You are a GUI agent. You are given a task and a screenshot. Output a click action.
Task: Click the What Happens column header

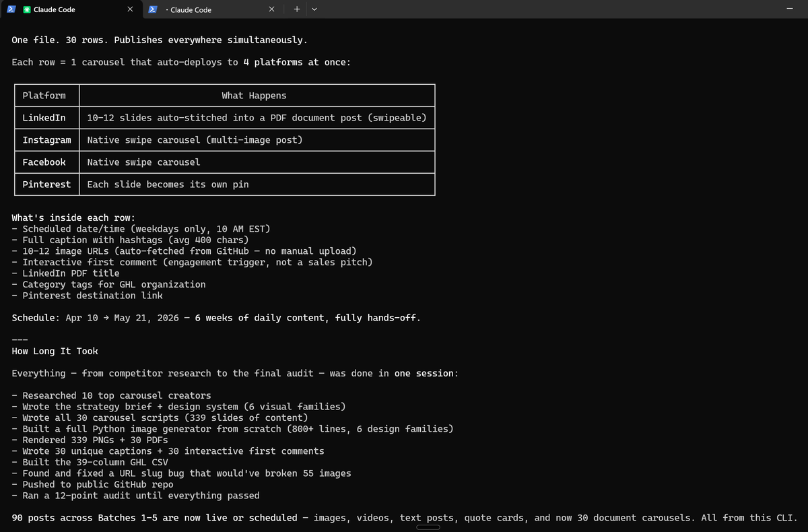[257, 96]
